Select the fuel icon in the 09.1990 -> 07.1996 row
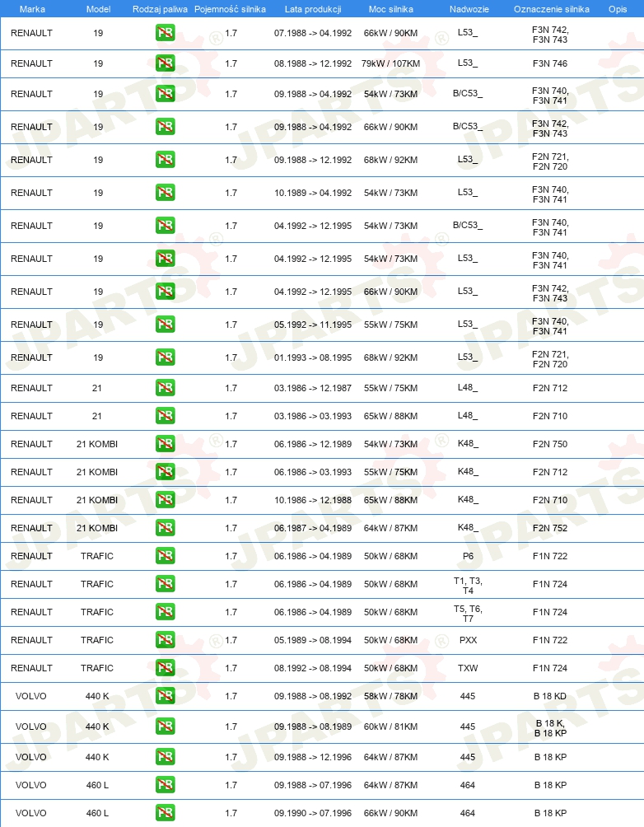The width and height of the screenshot is (644, 827). [x=165, y=813]
